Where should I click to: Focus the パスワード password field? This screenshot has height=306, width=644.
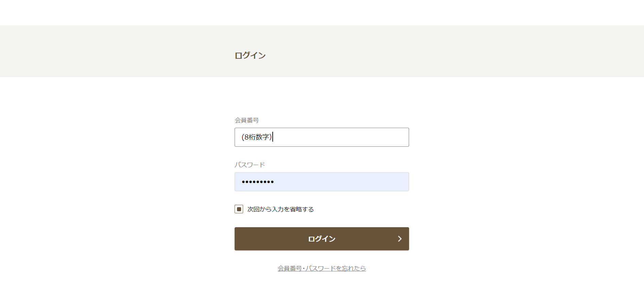tap(321, 182)
